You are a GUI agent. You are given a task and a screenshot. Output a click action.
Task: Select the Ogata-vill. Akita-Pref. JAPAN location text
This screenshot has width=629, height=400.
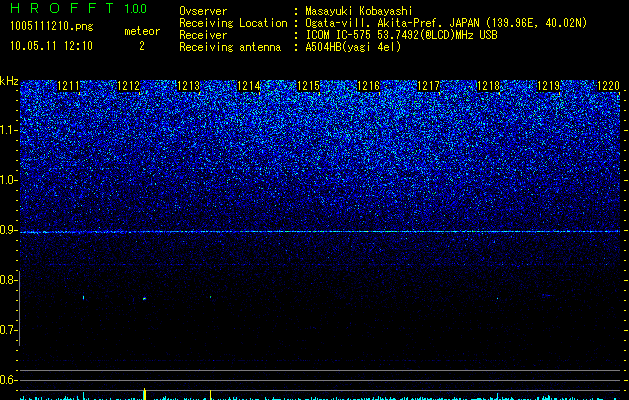pyautogui.click(x=446, y=23)
